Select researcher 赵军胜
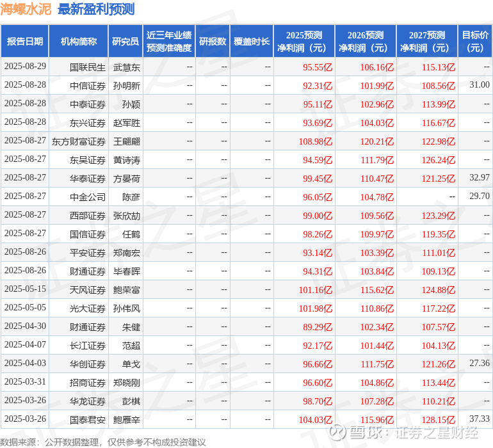The width and height of the screenshot is (493, 448). (126, 123)
